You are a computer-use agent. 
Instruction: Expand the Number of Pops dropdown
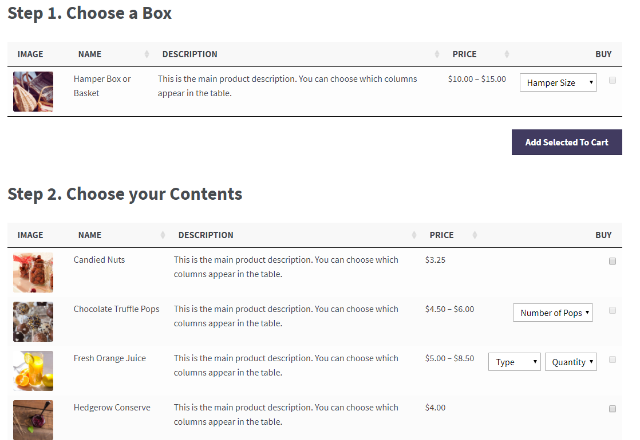(x=553, y=313)
